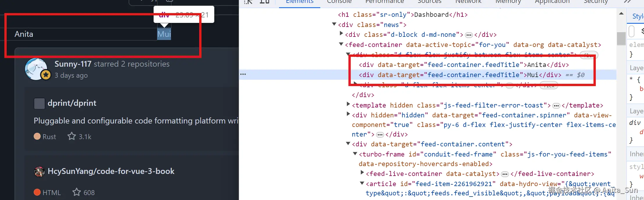This screenshot has height=200, width=644.
Task: Click the star icon next to 3.1k
Action: point(72,136)
